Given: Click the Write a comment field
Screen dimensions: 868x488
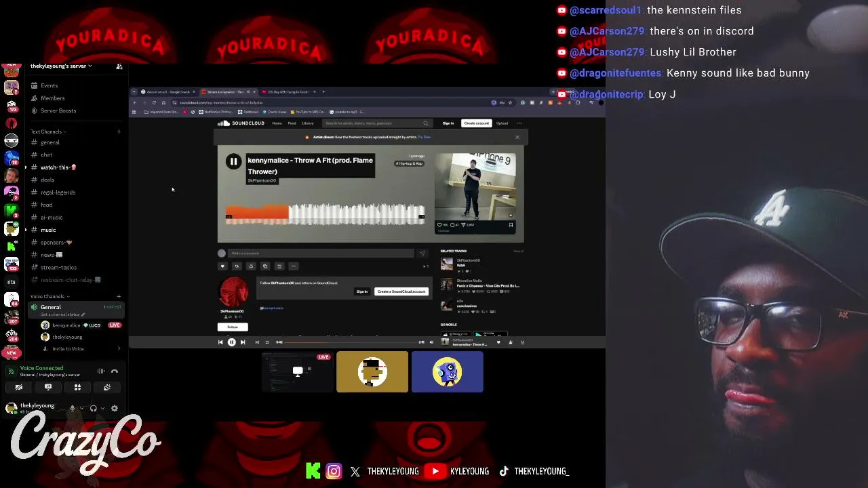Looking at the screenshot, I should pos(320,253).
